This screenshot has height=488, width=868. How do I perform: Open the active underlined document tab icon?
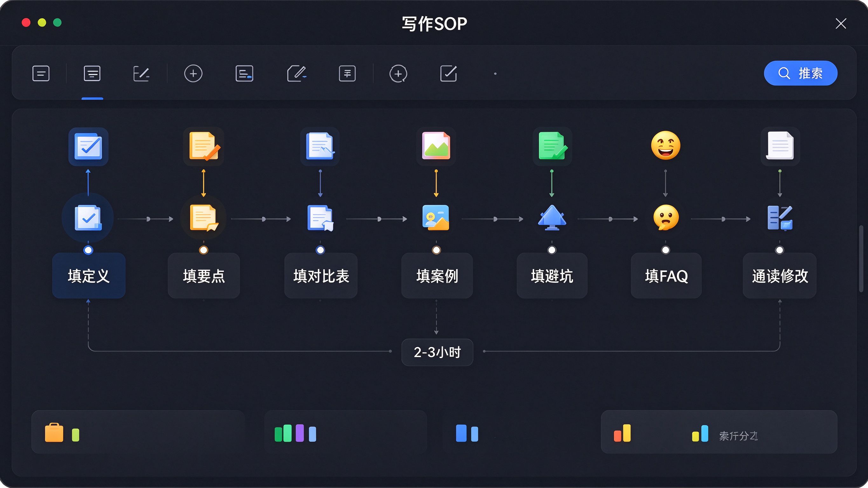point(92,73)
